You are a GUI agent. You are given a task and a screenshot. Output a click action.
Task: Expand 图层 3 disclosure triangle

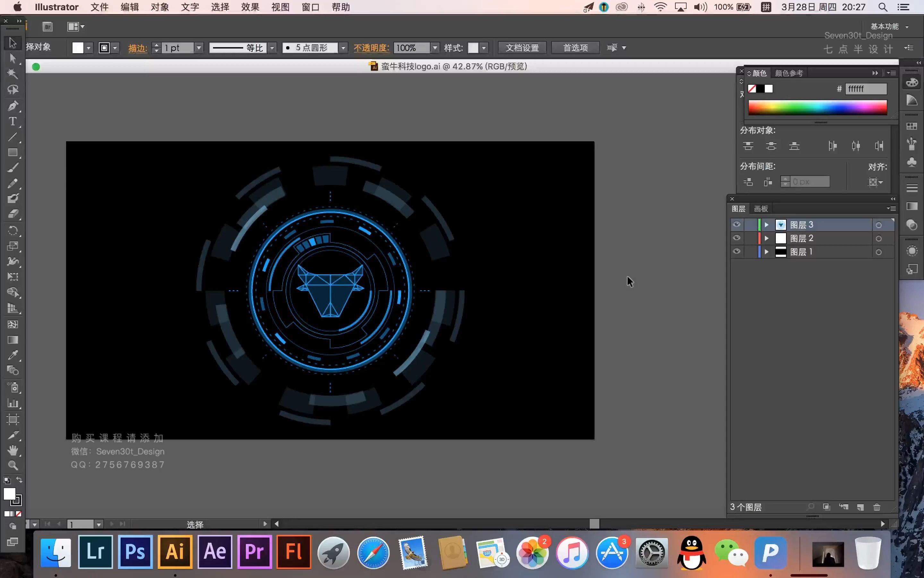click(766, 225)
